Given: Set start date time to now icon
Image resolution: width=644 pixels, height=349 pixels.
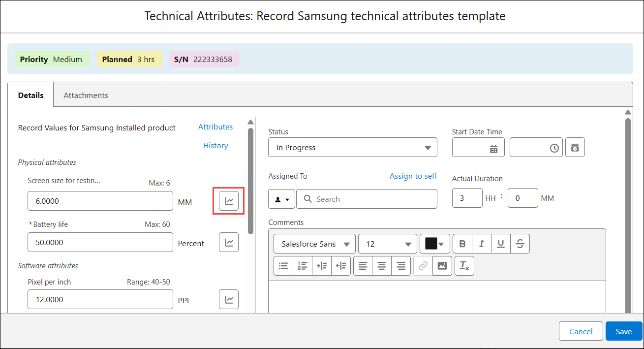Looking at the screenshot, I should tap(575, 147).
